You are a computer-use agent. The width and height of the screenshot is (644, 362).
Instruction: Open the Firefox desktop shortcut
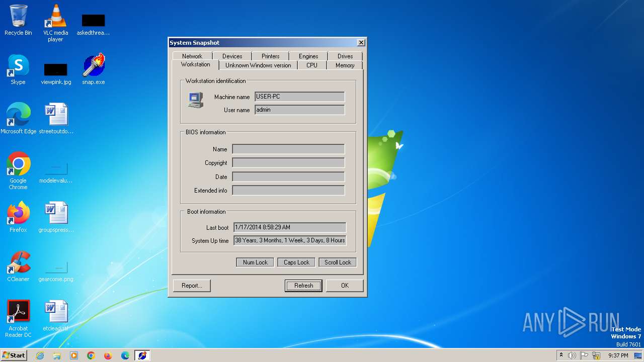[x=18, y=217]
